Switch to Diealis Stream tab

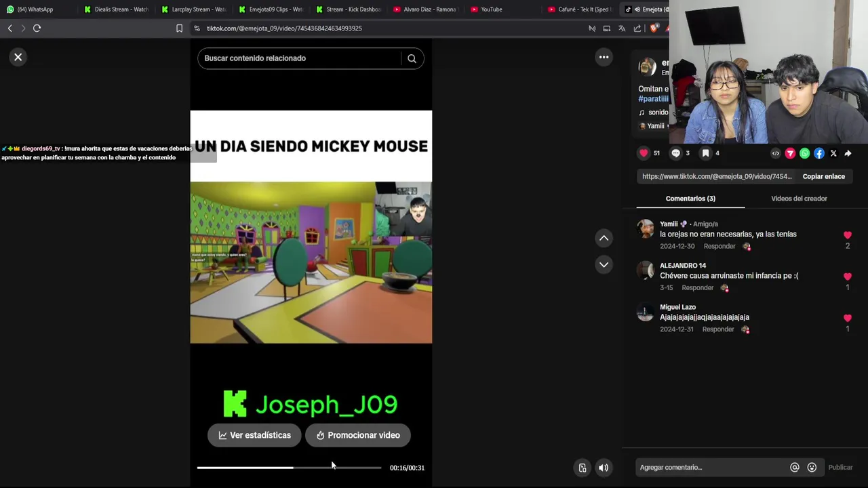116,9
